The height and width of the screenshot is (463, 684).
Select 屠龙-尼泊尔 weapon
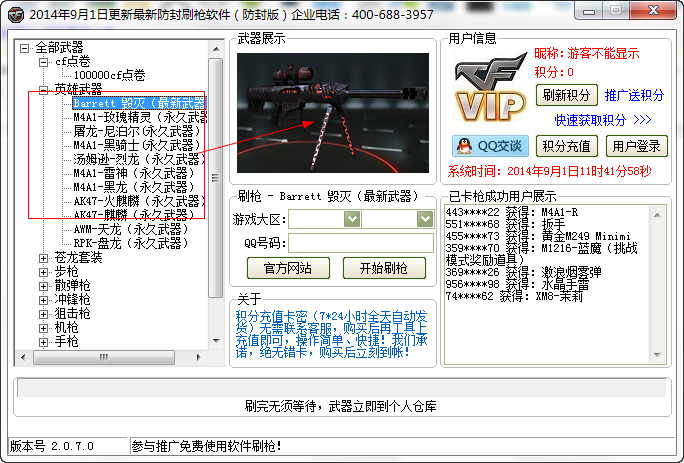137,131
